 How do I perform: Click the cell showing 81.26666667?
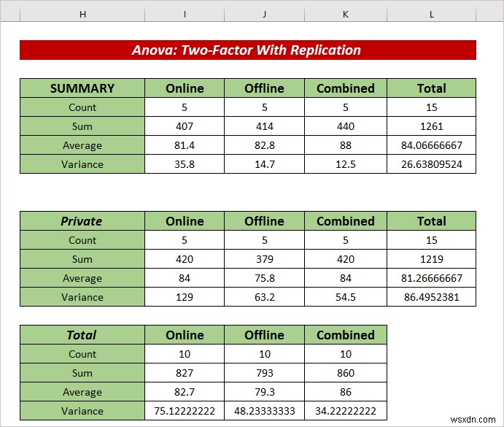pos(431,278)
